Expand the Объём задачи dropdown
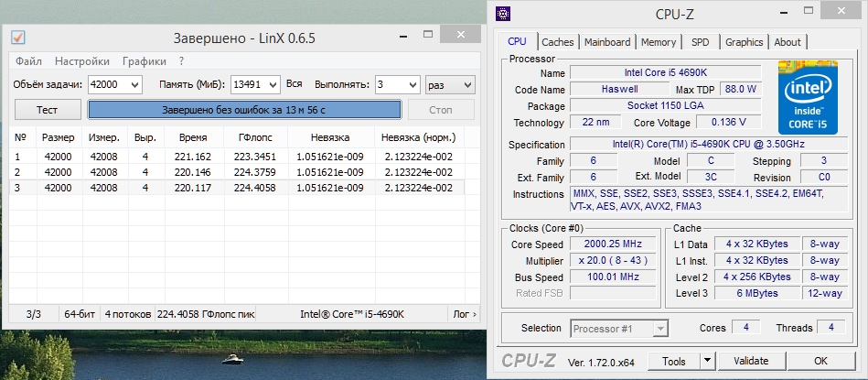This screenshot has height=380, width=868. click(134, 84)
